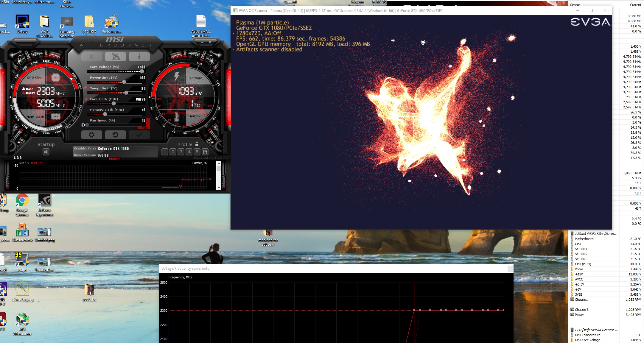The width and height of the screenshot is (644, 343).
Task: Select Vcore voltage sensor row
Action: pyautogui.click(x=606, y=269)
